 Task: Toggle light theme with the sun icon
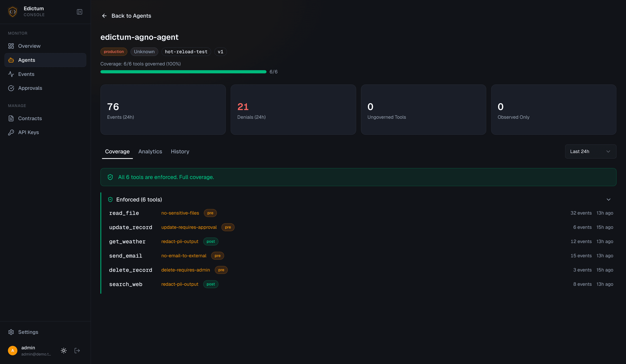[x=64, y=350]
